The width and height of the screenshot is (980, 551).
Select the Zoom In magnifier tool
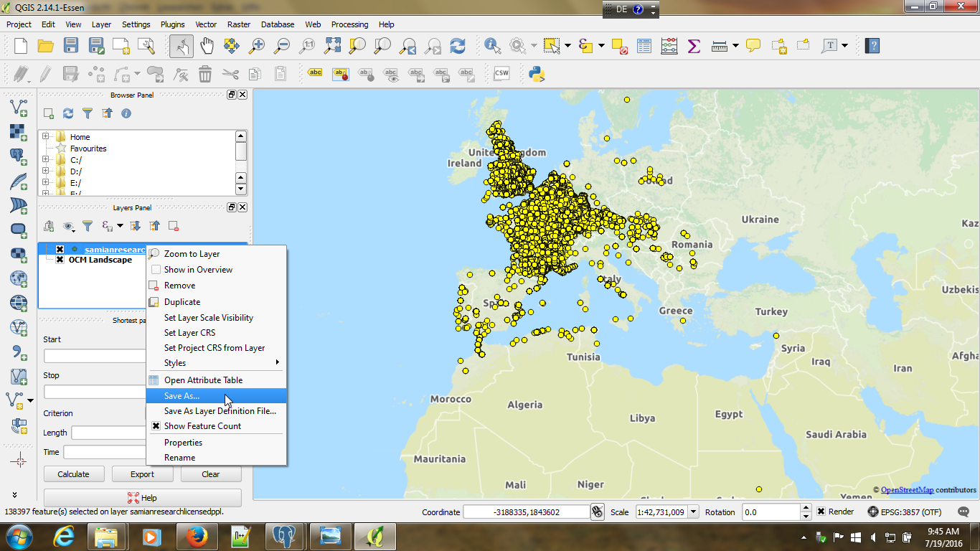pos(257,46)
